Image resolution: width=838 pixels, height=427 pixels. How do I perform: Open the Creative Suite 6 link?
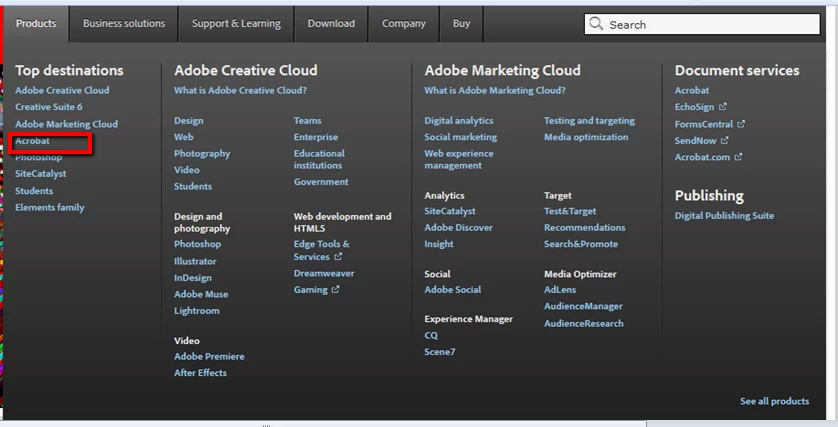pyautogui.click(x=49, y=107)
